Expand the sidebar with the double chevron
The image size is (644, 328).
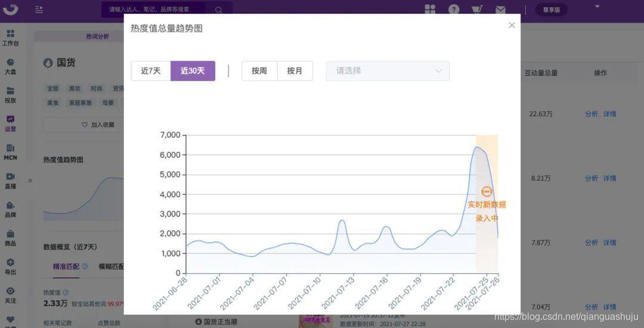click(x=30, y=180)
